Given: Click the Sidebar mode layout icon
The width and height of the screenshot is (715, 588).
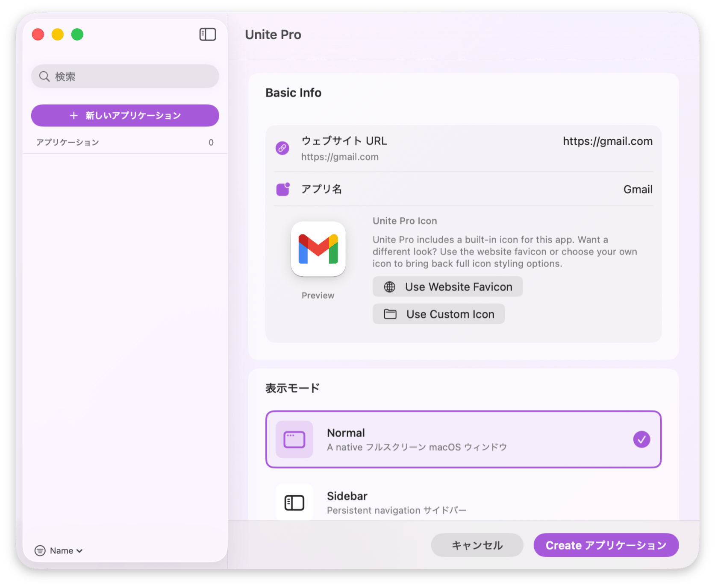Looking at the screenshot, I should click(x=294, y=503).
